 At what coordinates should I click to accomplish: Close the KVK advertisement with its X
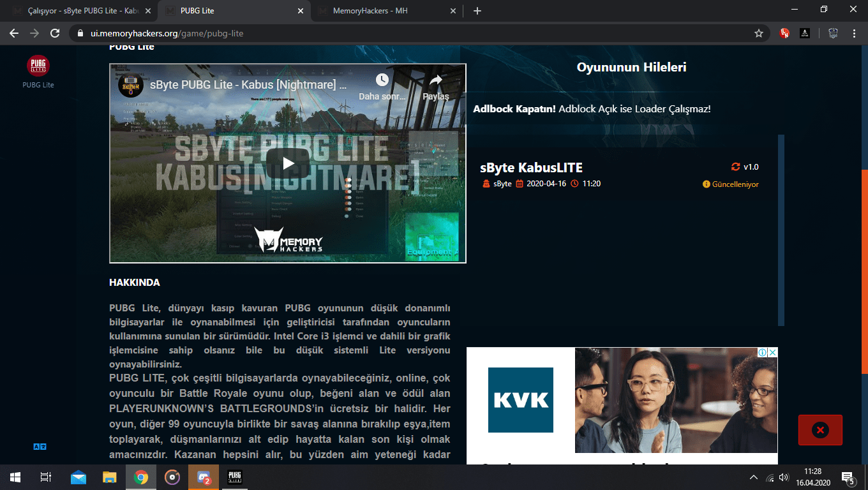pyautogui.click(x=772, y=352)
